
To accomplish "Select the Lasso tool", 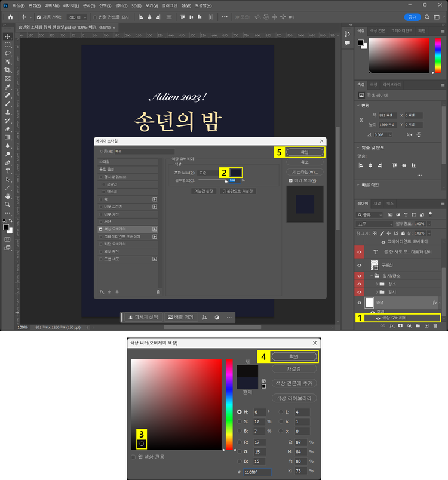I will pos(7,53).
